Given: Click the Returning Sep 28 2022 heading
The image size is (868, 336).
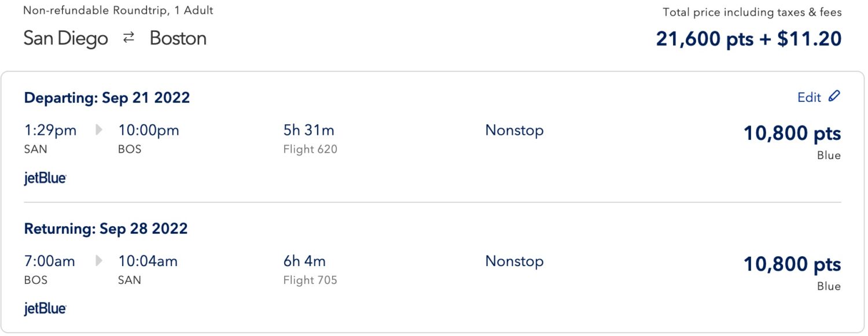Looking at the screenshot, I should [105, 228].
